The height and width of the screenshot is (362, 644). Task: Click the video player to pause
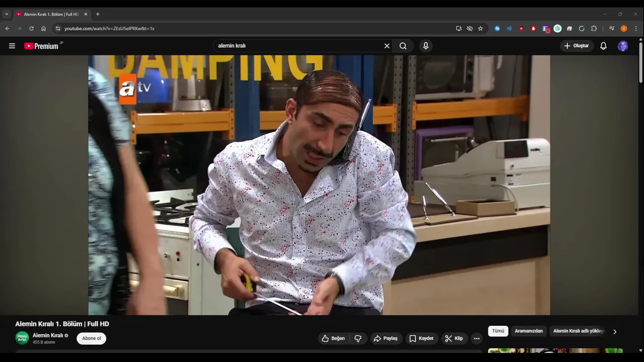point(319,185)
